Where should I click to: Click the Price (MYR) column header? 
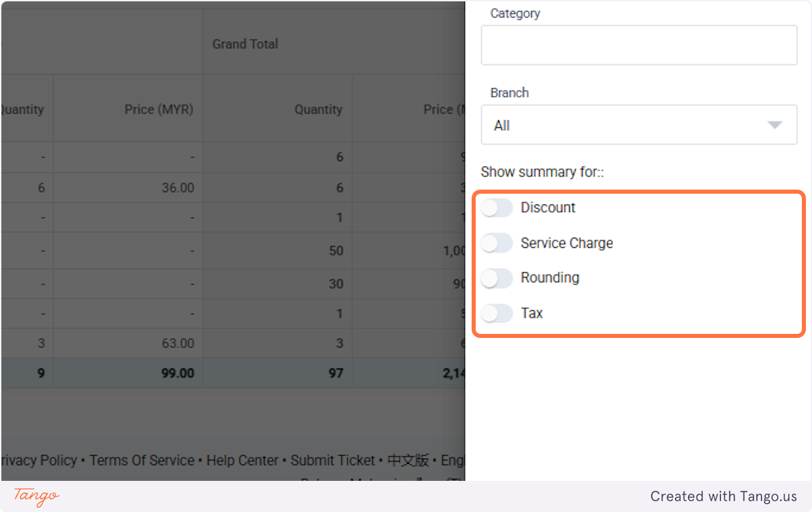[x=128, y=109]
